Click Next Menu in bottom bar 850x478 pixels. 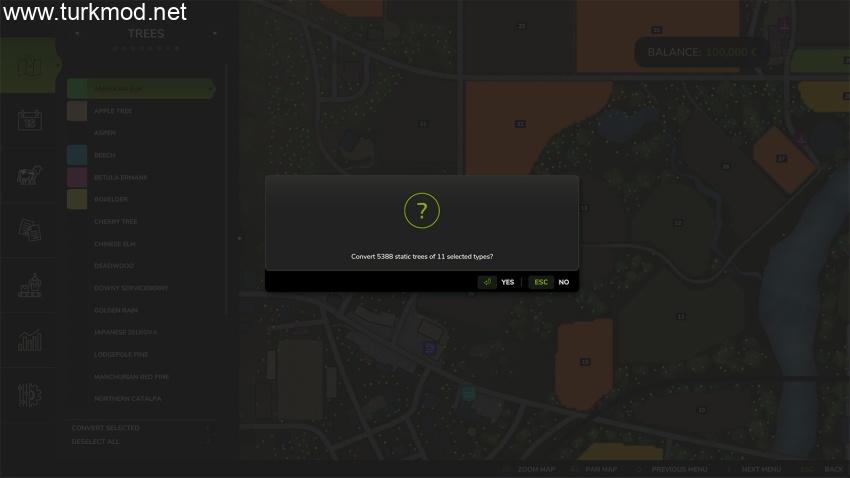[x=761, y=469]
